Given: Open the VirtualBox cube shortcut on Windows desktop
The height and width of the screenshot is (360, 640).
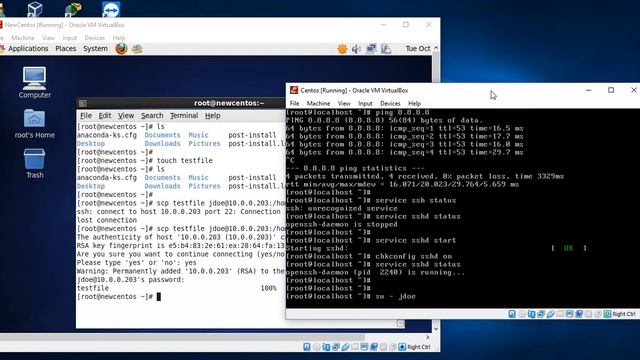Looking at the screenshot, I should [35, 9].
